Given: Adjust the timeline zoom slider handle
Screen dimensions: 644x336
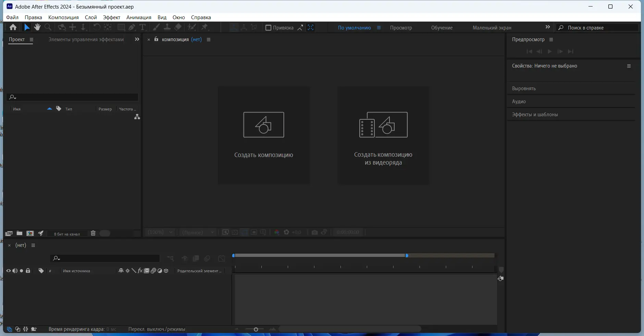Looking at the screenshot, I should (x=256, y=329).
